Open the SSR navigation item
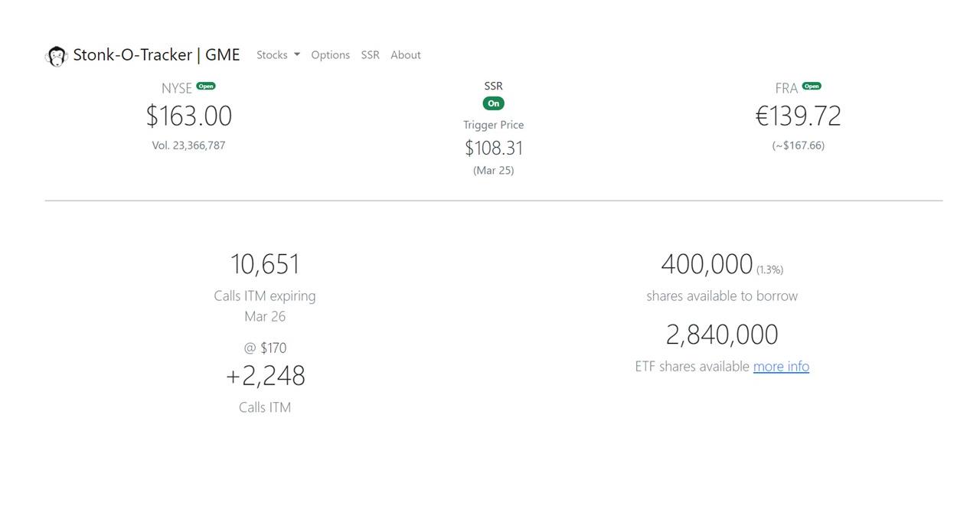The image size is (980, 513). (370, 55)
